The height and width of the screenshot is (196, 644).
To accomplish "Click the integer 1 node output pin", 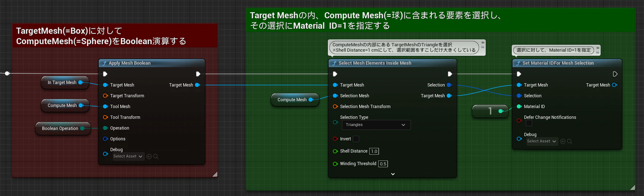I will [501, 111].
